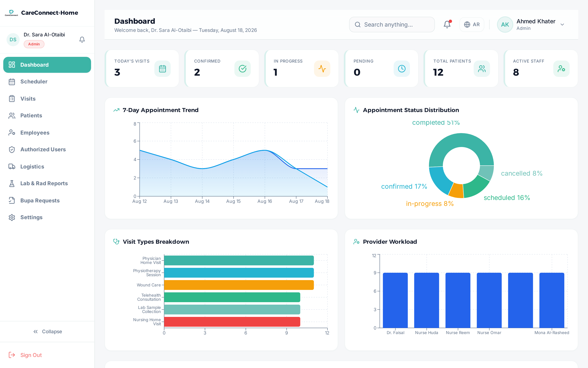The width and height of the screenshot is (588, 368).
Task: View Lab & Rad Reports
Action: coord(47,183)
